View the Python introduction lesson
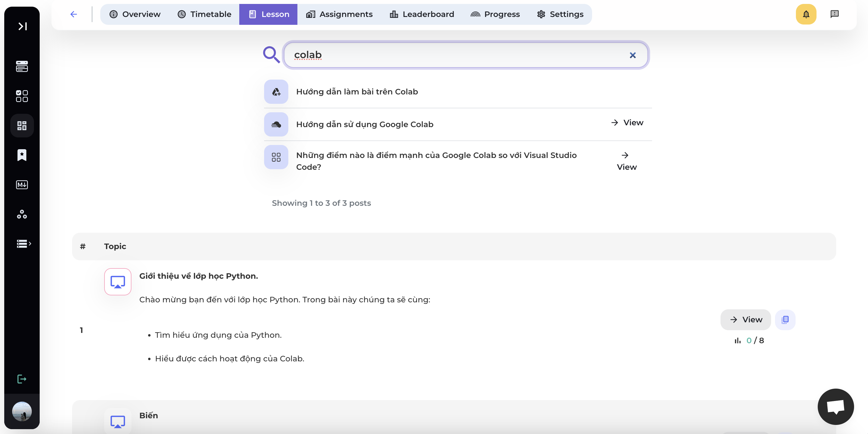 click(x=745, y=320)
